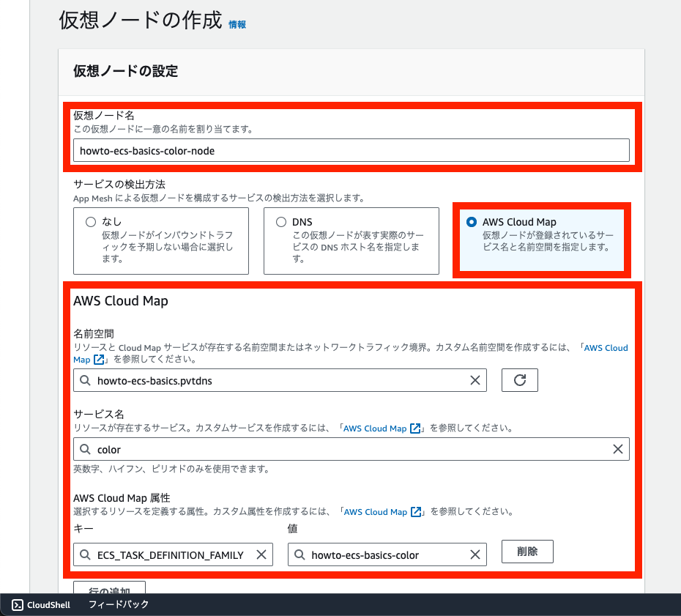Click the 仮想ノード名 text field
The image size is (681, 616).
tap(351, 150)
